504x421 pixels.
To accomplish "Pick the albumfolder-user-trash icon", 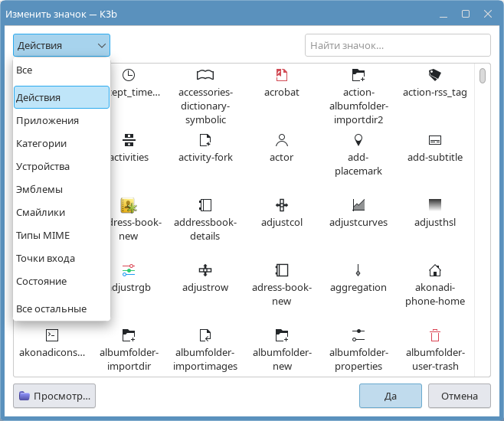I will pyautogui.click(x=434, y=335).
